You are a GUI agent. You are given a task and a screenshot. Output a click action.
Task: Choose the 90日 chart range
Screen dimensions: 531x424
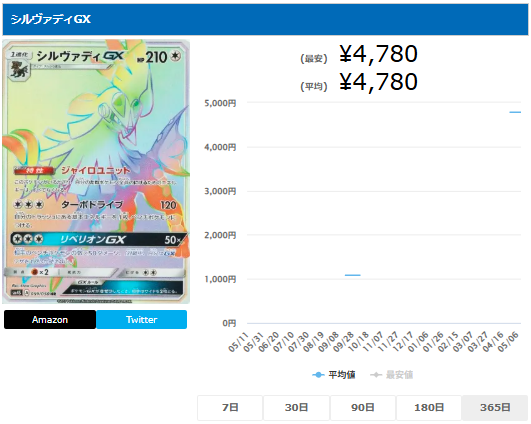tap(363, 407)
